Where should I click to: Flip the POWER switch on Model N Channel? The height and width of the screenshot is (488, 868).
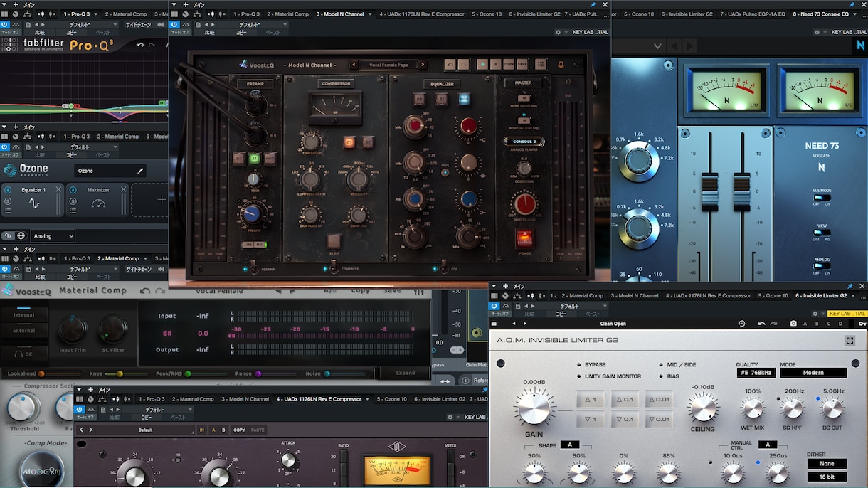pos(525,239)
